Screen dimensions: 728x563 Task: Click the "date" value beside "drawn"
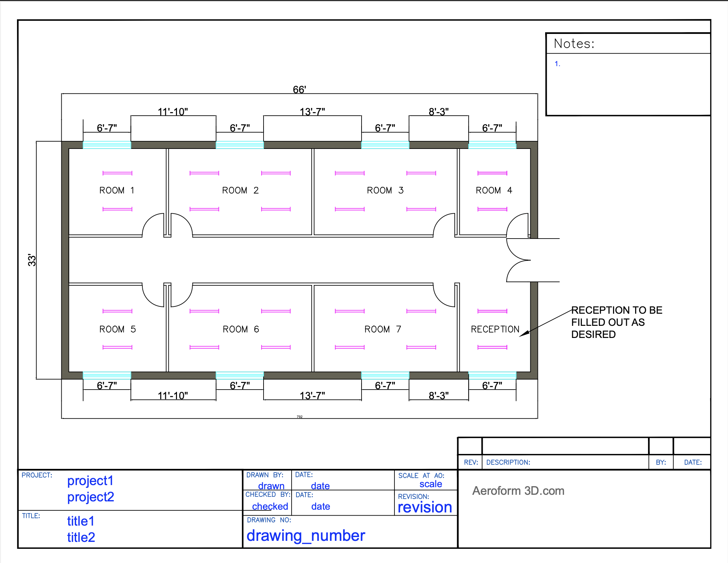[x=320, y=486]
